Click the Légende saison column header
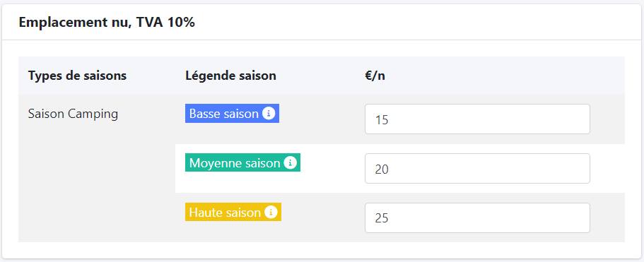The width and height of the screenshot is (644, 262). [x=230, y=76]
